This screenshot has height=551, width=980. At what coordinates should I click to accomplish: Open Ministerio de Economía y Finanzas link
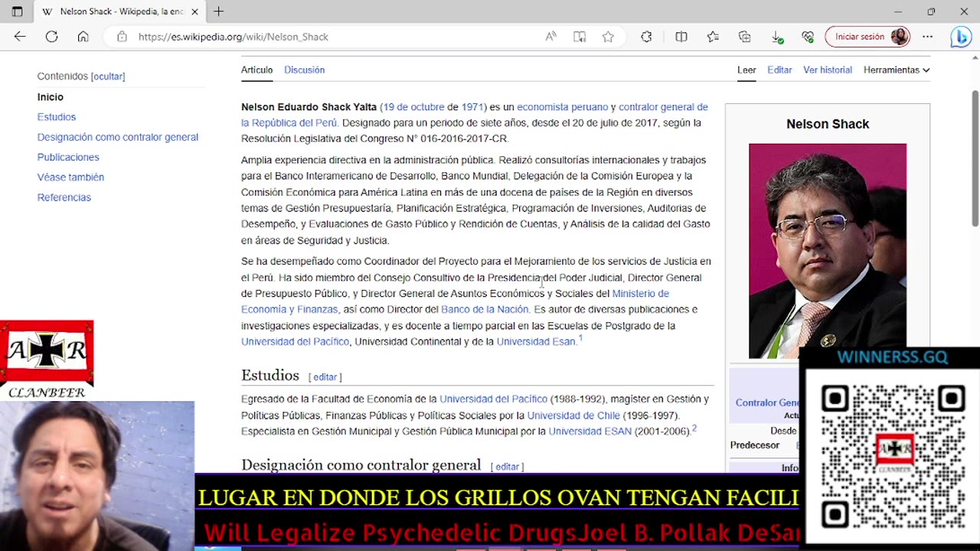click(455, 302)
